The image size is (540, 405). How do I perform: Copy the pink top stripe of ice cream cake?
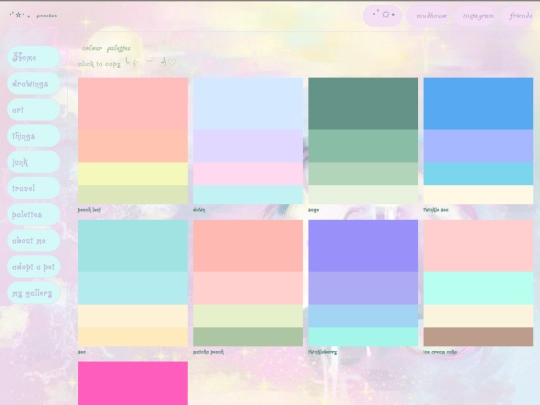click(x=478, y=246)
